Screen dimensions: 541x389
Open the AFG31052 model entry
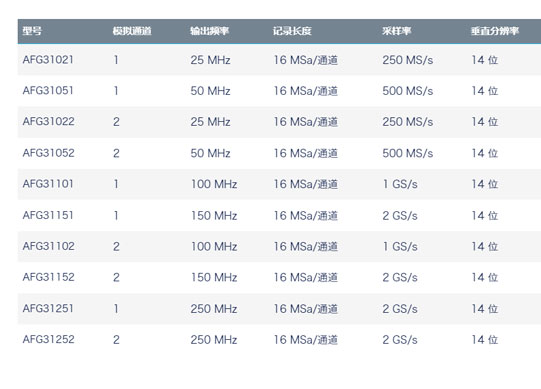point(48,153)
